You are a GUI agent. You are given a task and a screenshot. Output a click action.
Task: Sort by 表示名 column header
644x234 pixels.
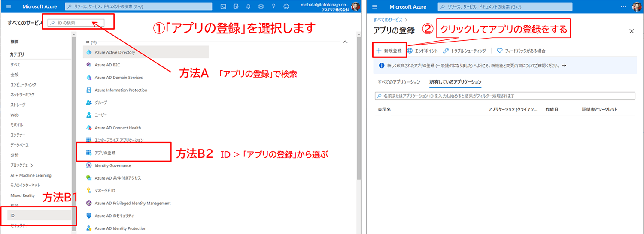[384, 109]
